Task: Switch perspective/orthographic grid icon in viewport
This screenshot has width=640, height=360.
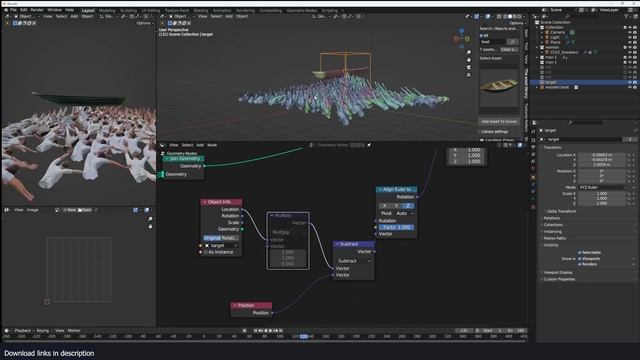Action: click(469, 75)
